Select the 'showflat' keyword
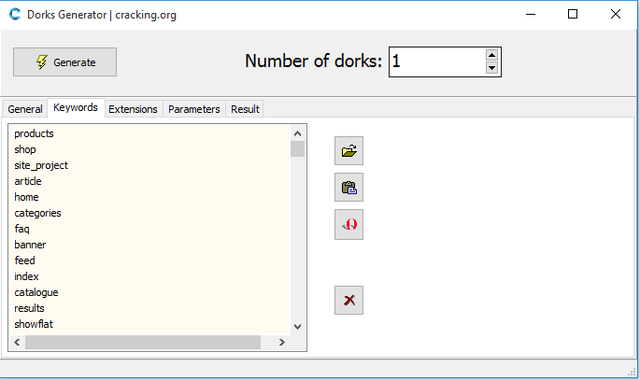Image resolution: width=640 pixels, height=379 pixels. 33,324
